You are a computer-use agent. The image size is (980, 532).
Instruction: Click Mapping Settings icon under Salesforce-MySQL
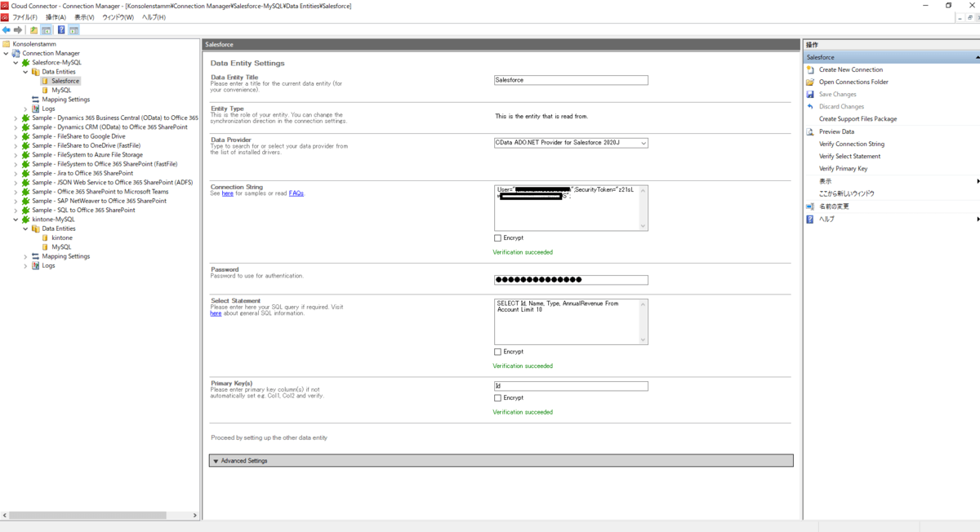click(x=36, y=100)
